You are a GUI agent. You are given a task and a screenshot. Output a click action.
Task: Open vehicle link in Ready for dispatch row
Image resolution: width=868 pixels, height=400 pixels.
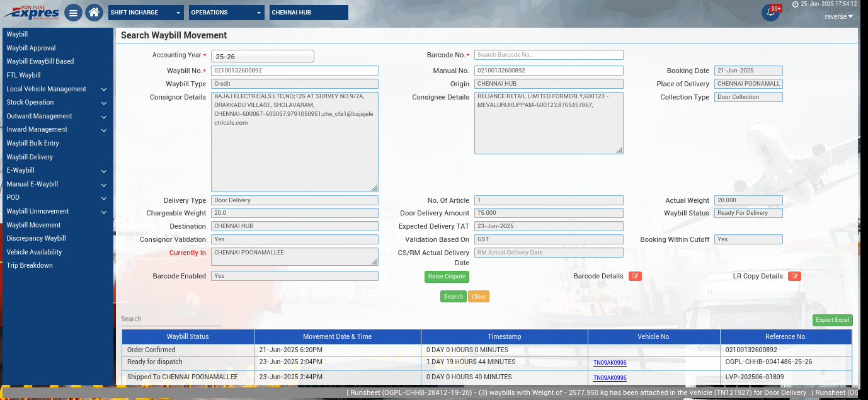pyautogui.click(x=609, y=363)
